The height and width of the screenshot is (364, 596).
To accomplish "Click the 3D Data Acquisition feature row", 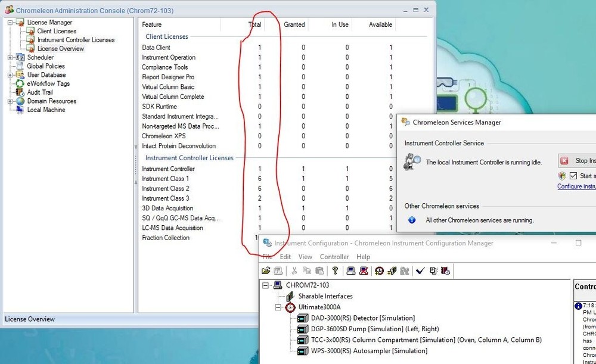I will pos(267,209).
